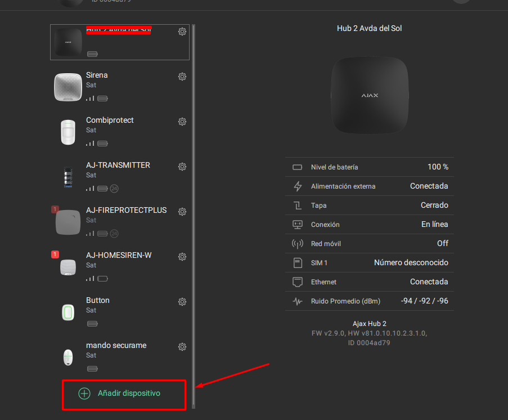
Task: Open hub settings gear icon
Action: point(182,32)
